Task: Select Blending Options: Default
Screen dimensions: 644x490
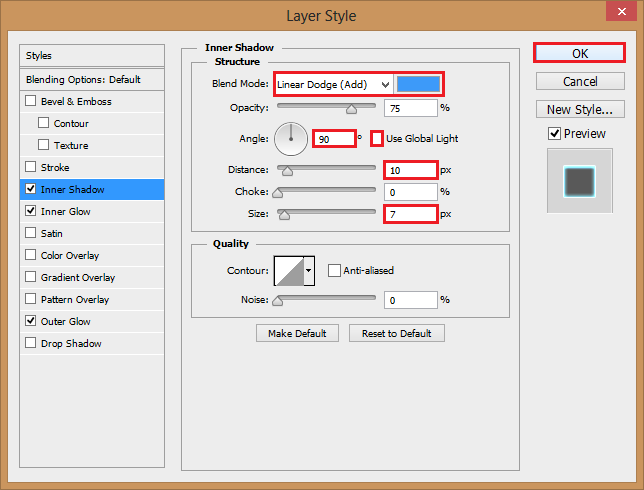Action: pos(83,79)
